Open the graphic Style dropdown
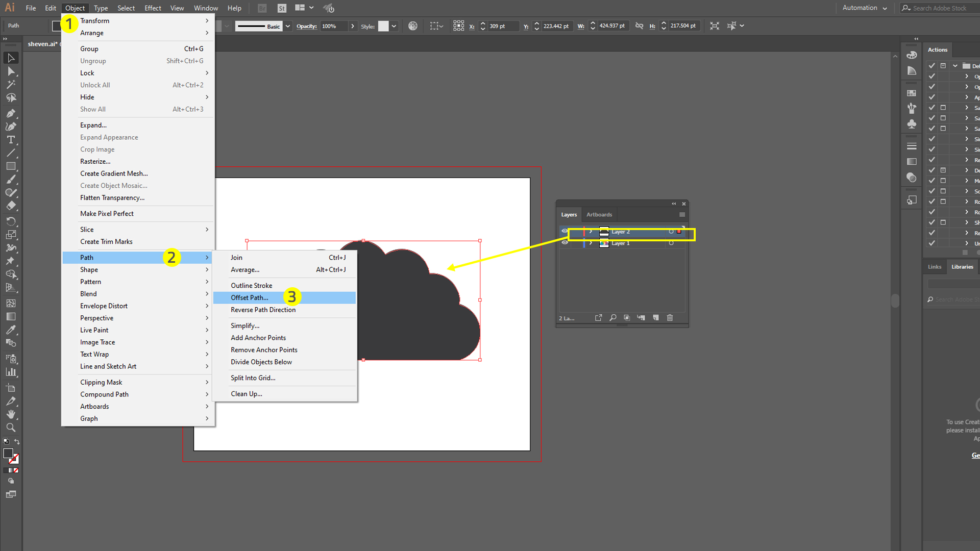 tap(394, 26)
